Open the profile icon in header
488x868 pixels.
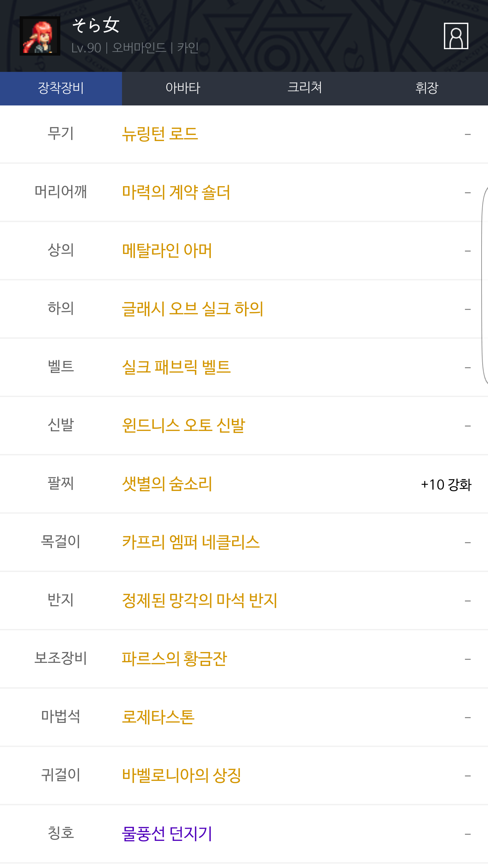(456, 36)
